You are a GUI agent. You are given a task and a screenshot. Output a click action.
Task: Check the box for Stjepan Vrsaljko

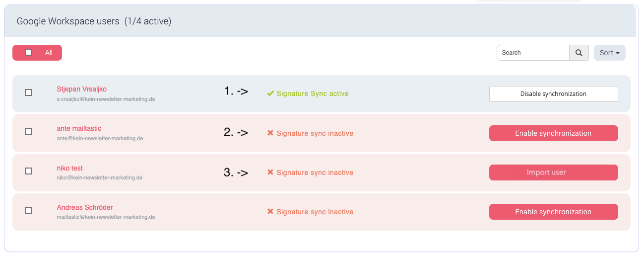[x=28, y=92]
